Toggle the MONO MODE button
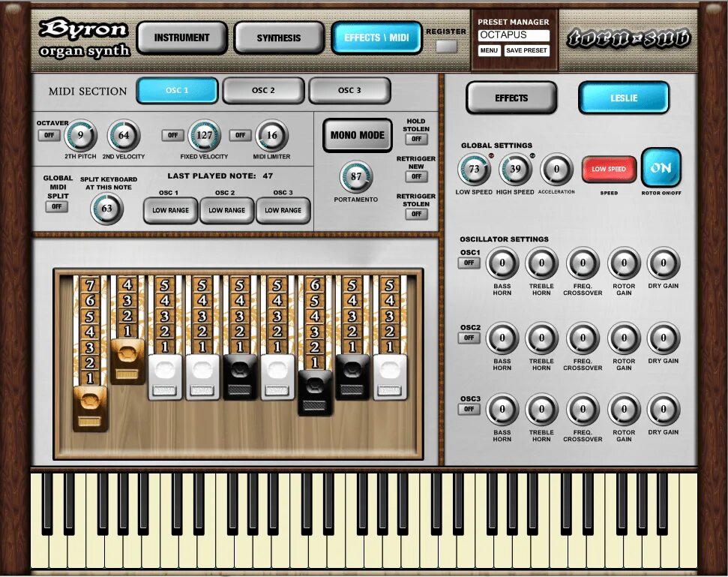728x577 pixels. tap(358, 135)
